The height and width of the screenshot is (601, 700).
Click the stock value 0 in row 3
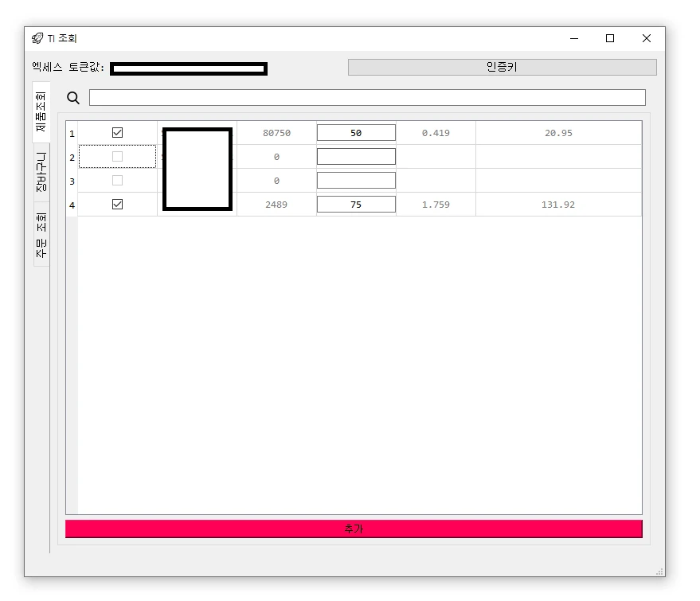277,181
